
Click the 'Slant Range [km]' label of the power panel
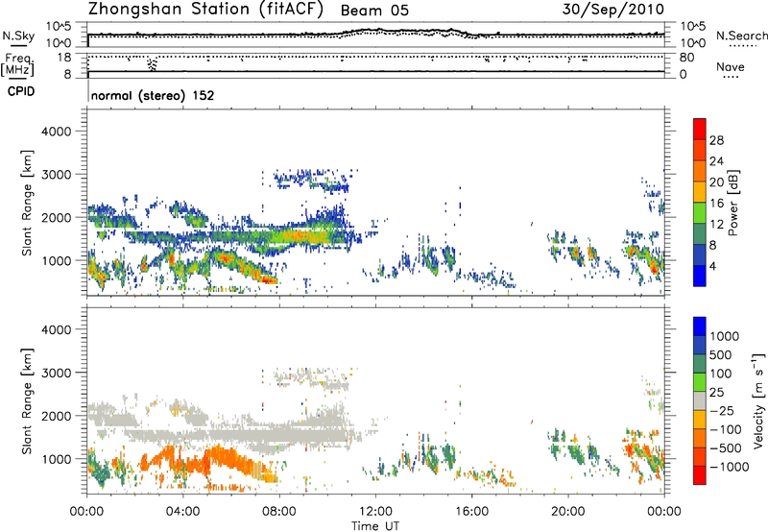point(27,203)
